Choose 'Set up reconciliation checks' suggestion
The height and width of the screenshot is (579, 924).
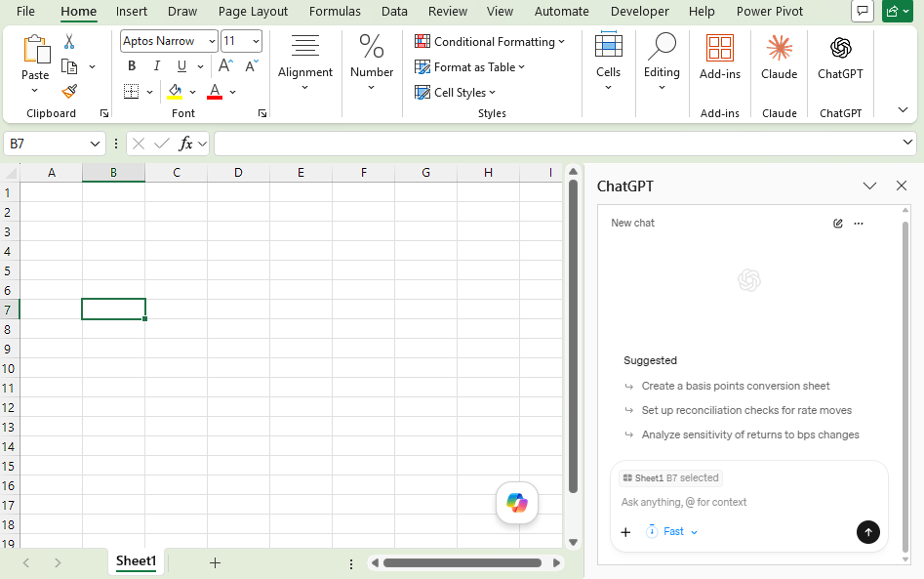click(746, 410)
